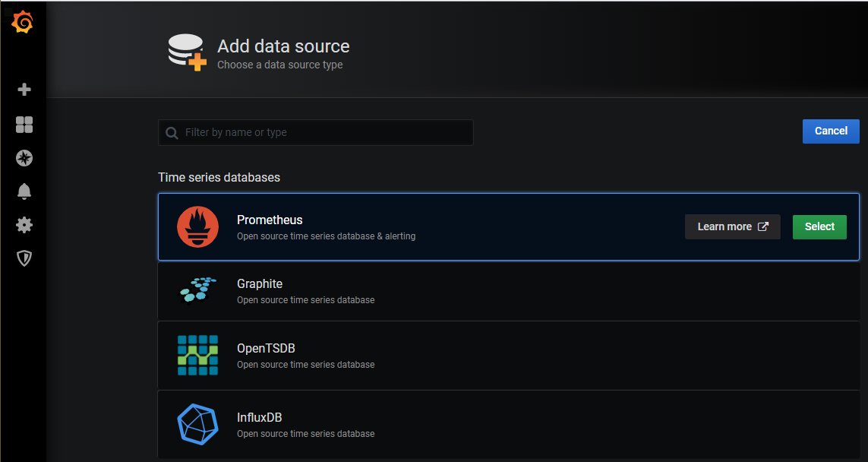Open the Create plus menu in sidebar
Viewport: 868px width, 462px height.
pos(24,90)
